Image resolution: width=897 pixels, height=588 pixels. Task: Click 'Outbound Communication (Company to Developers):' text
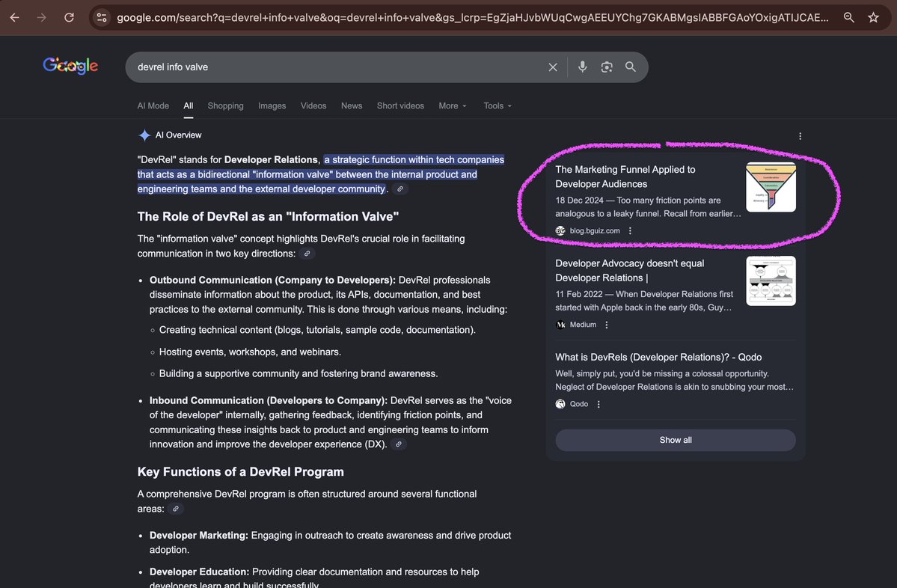coord(272,281)
